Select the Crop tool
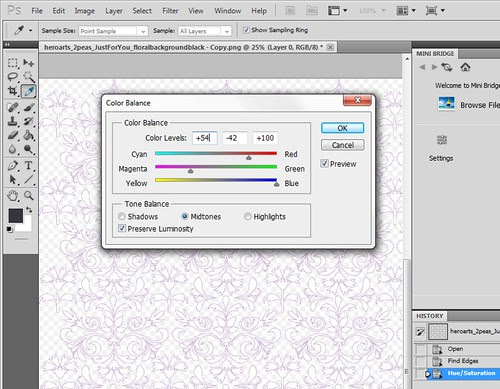Viewport: 500px width, 389px height. click(13, 91)
